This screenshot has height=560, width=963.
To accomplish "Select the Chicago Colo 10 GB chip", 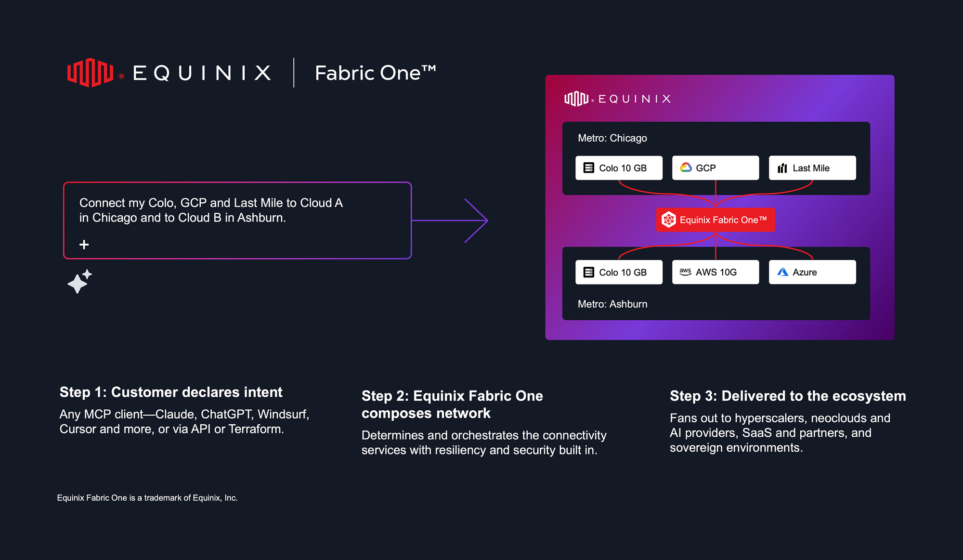I will [619, 168].
